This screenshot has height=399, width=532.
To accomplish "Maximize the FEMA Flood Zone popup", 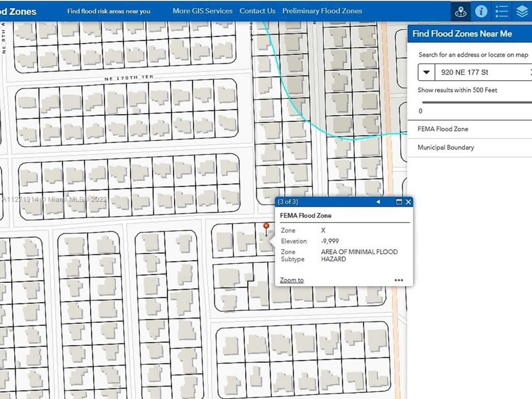I will coord(399,202).
